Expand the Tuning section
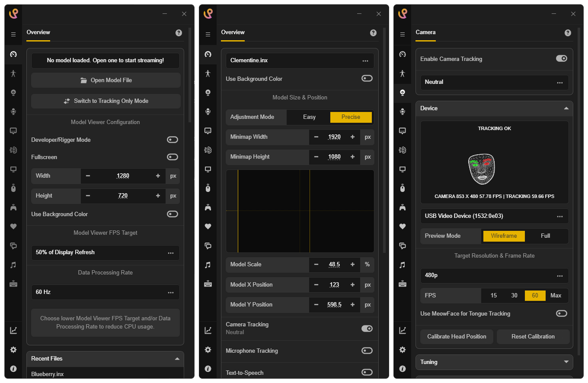The height and width of the screenshot is (383, 588). tap(495, 362)
